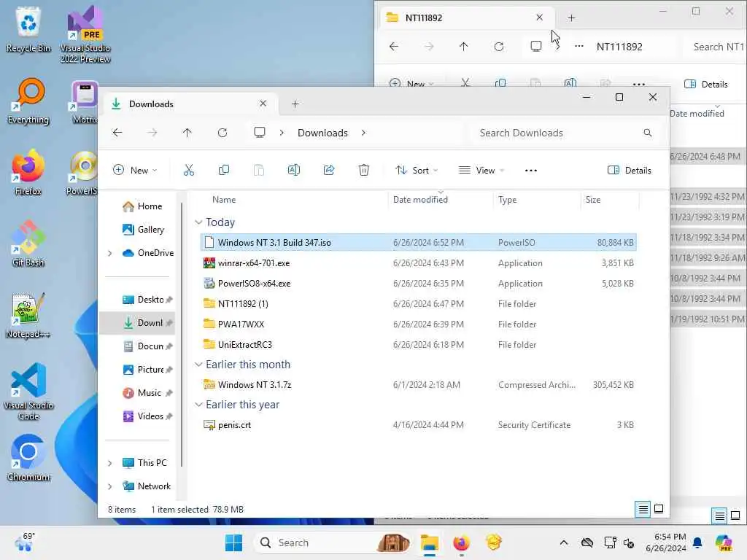This screenshot has width=747, height=560.
Task: Go up in NT111892 window
Action: click(463, 47)
